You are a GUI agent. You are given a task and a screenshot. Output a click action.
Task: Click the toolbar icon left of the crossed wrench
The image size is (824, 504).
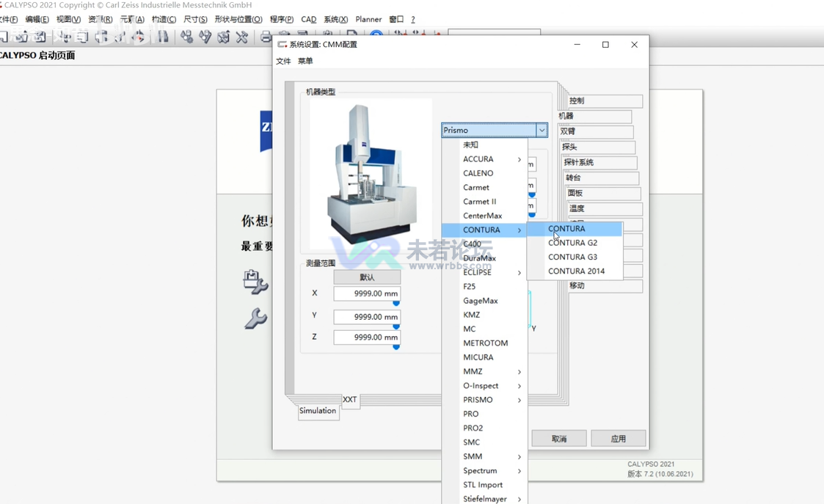click(223, 37)
